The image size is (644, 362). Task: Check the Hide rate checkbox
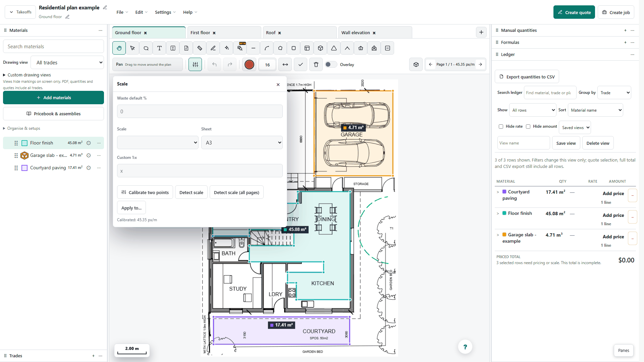pyautogui.click(x=501, y=127)
